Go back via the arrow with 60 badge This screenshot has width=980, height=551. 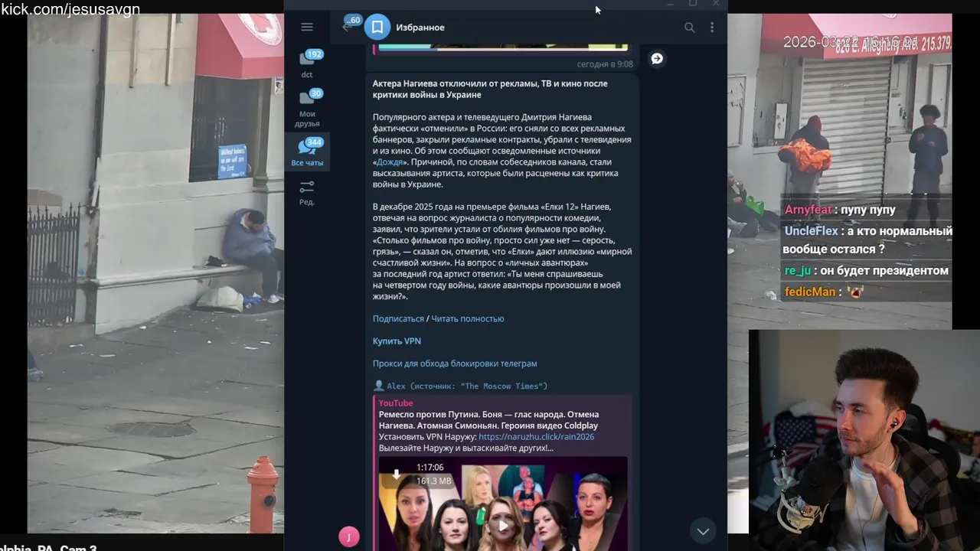350,24
